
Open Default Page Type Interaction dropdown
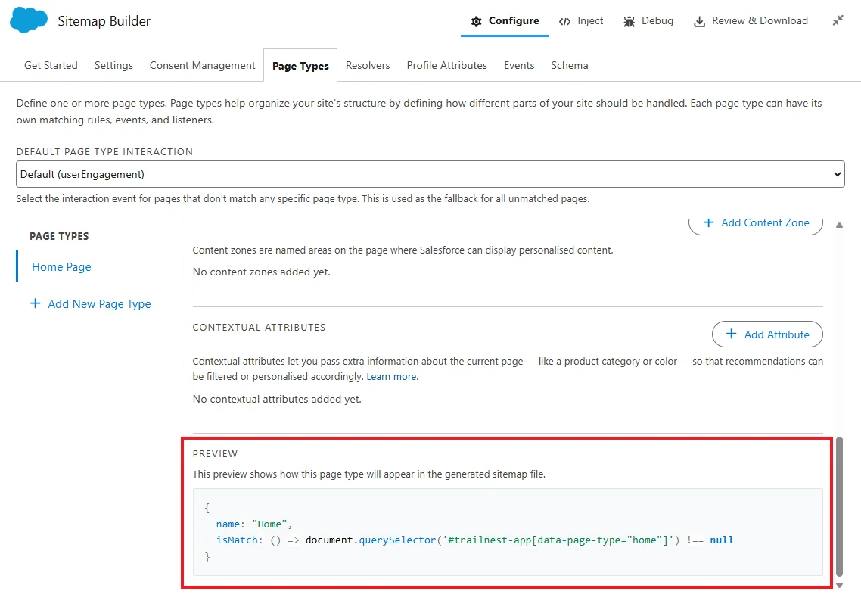click(430, 174)
